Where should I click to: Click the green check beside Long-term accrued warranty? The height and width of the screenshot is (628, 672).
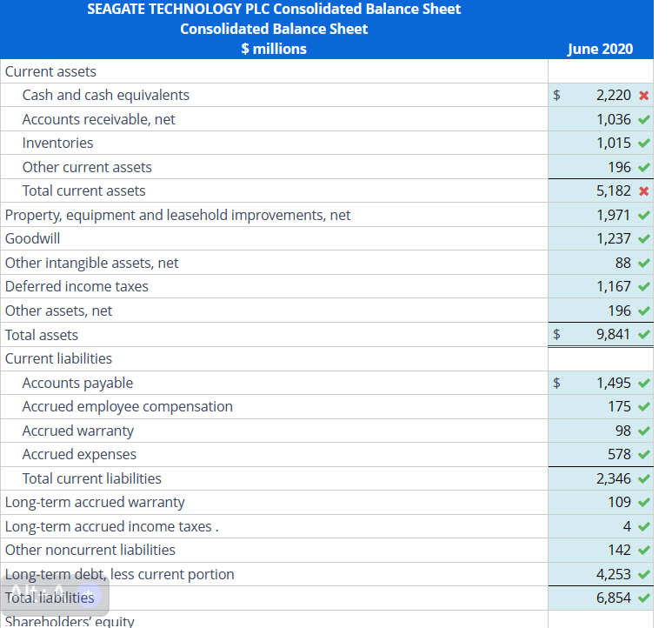[x=643, y=502]
